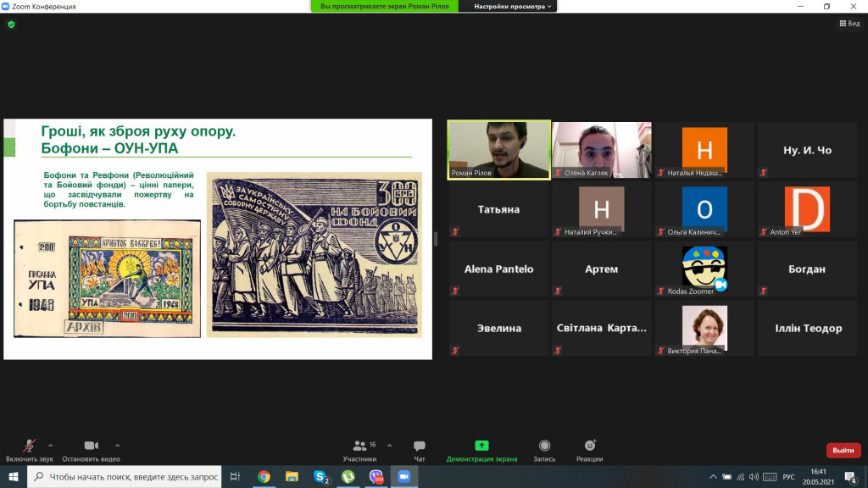Open the Чат chat panel
This screenshot has height=488, width=868.
(420, 451)
